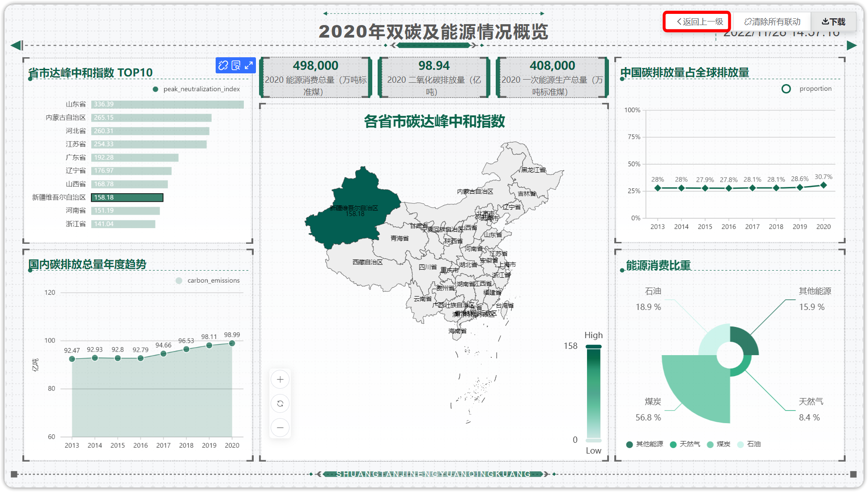The width and height of the screenshot is (868, 492).
Task: Zoom in on the map with plus icon
Action: coord(280,379)
